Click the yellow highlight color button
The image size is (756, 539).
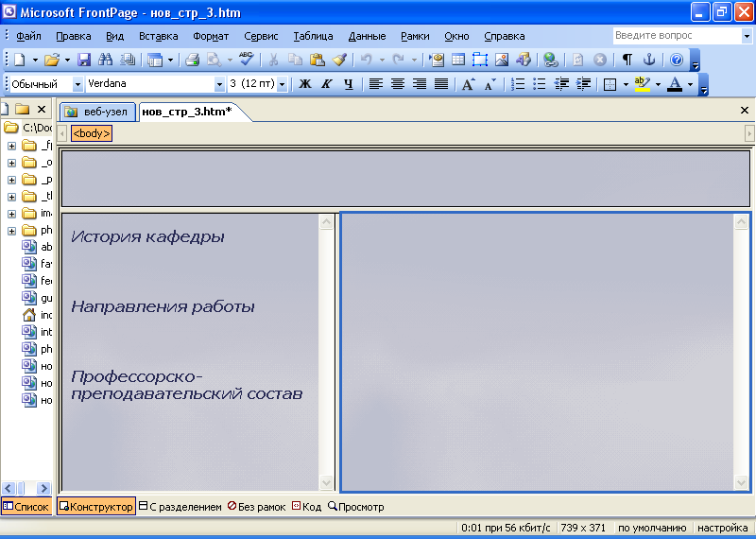pos(643,84)
